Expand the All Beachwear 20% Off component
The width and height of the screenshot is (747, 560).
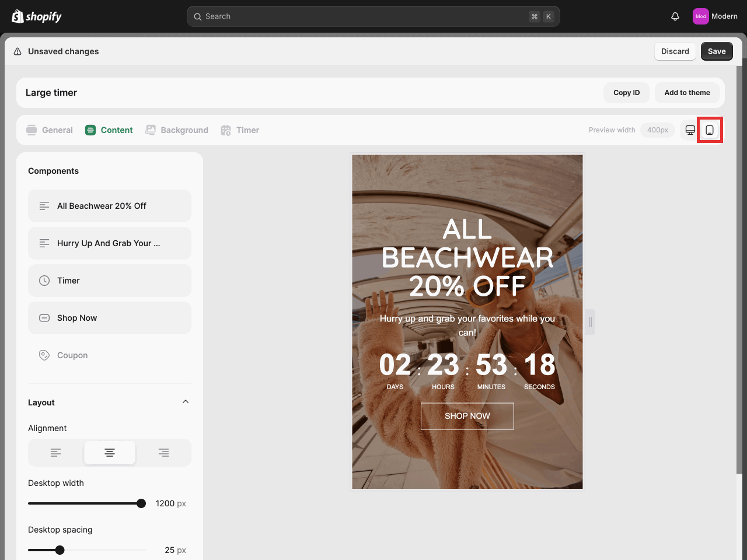coord(110,206)
